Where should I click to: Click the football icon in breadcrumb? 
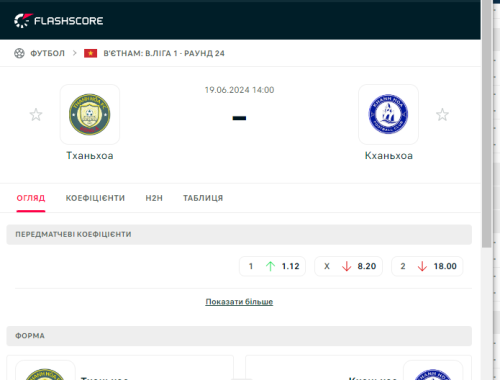(19, 53)
